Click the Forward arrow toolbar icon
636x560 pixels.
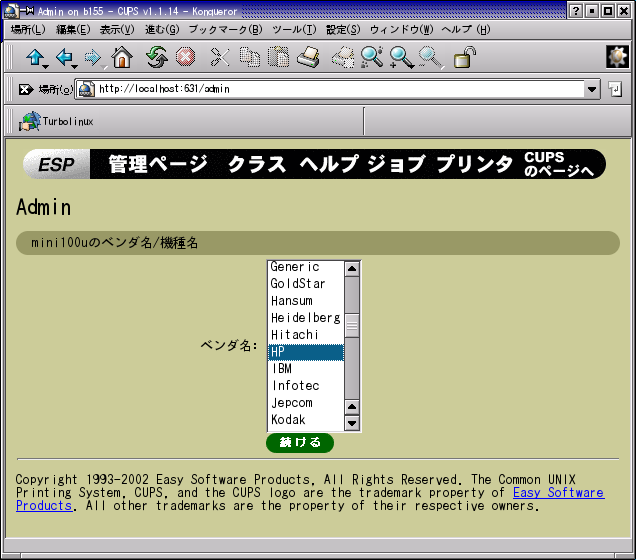click(x=93, y=57)
